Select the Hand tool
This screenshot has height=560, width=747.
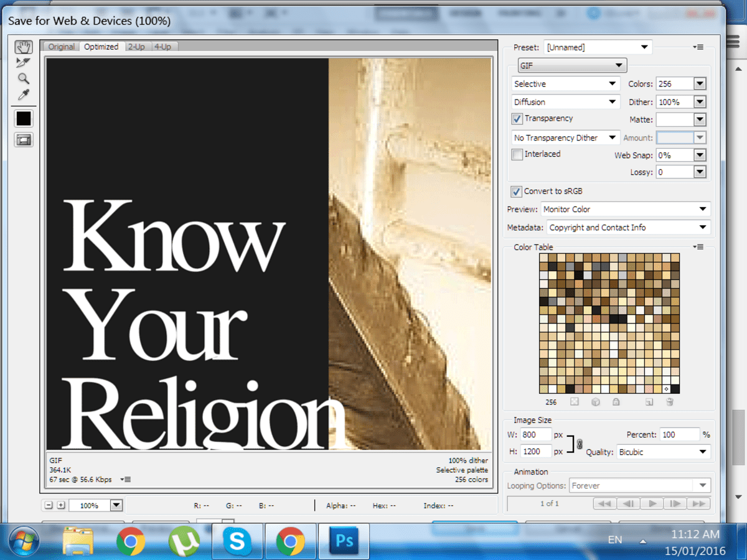click(24, 47)
